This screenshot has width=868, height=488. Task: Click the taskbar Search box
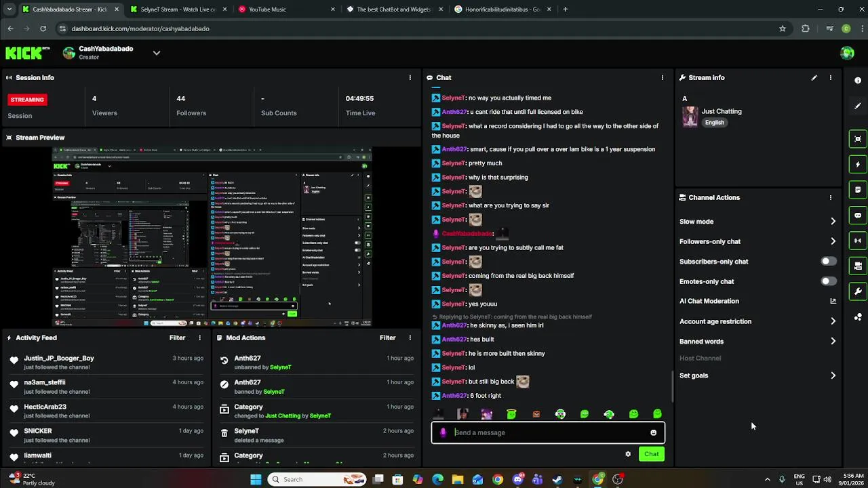click(x=317, y=479)
